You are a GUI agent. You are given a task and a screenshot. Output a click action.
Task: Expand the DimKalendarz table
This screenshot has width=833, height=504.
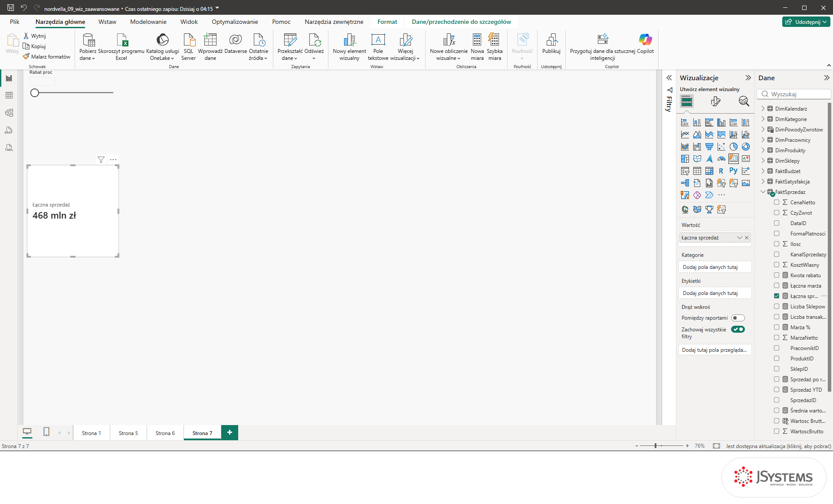(x=763, y=108)
